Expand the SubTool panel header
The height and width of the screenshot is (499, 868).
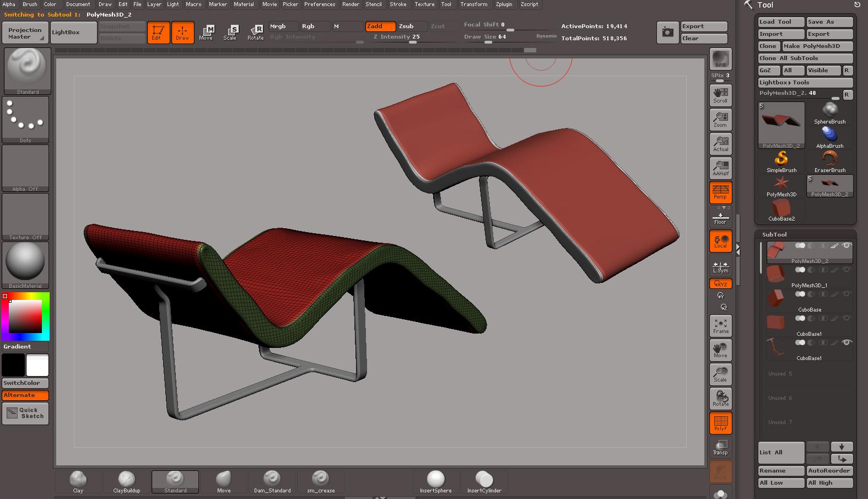coord(774,234)
